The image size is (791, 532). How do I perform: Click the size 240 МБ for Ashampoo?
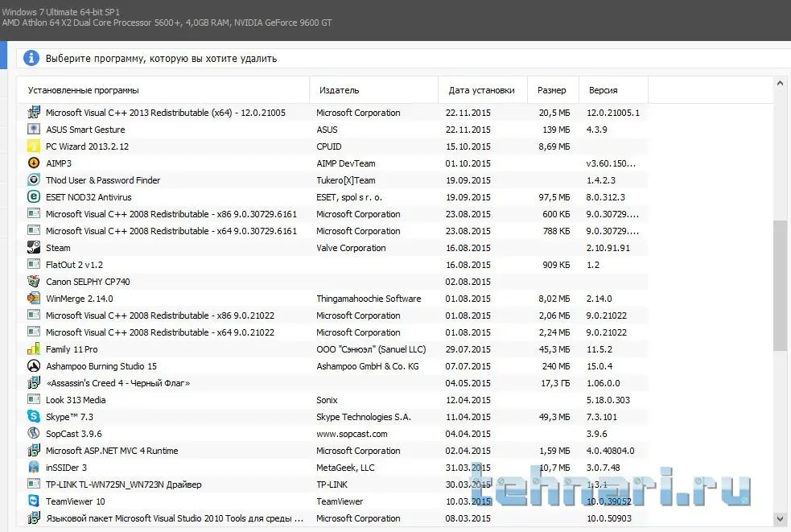pyautogui.click(x=556, y=366)
